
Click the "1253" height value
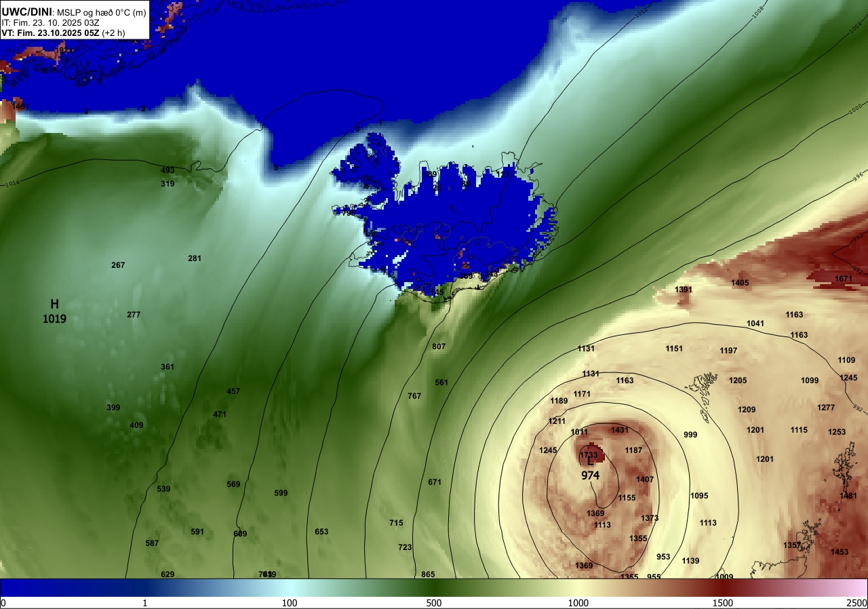point(837,432)
